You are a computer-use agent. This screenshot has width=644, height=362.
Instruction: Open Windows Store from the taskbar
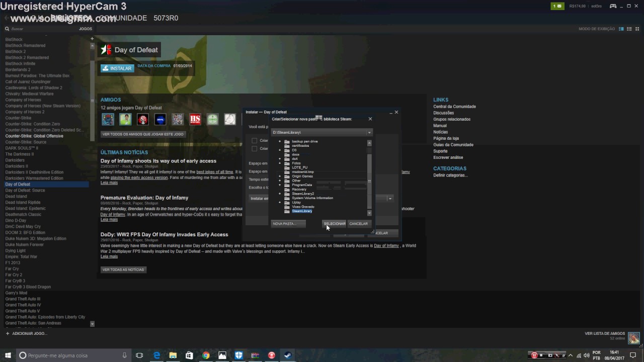point(189,355)
